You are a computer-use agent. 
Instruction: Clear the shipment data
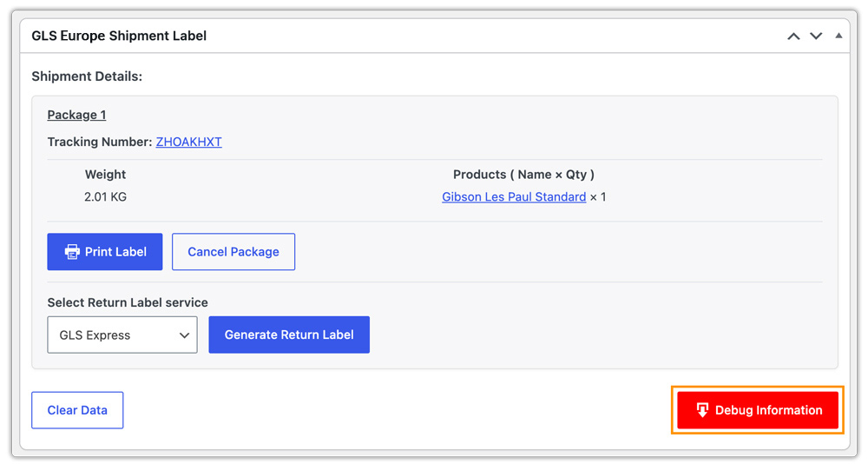[x=77, y=410]
